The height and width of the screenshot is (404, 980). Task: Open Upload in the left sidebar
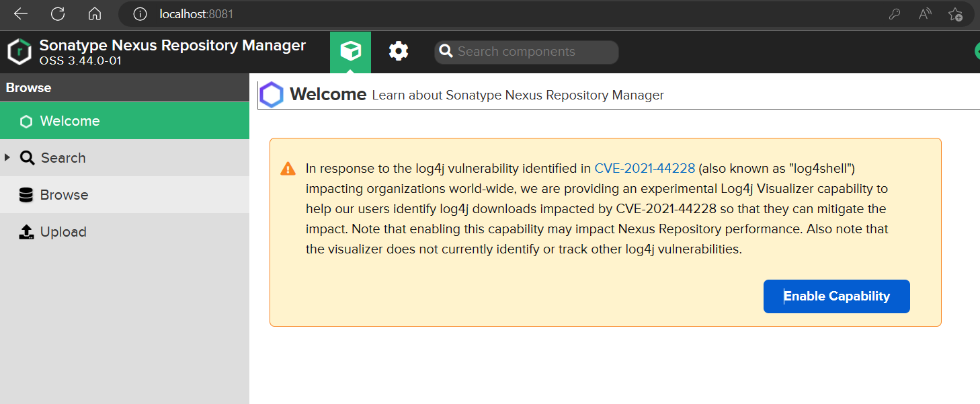pos(63,232)
